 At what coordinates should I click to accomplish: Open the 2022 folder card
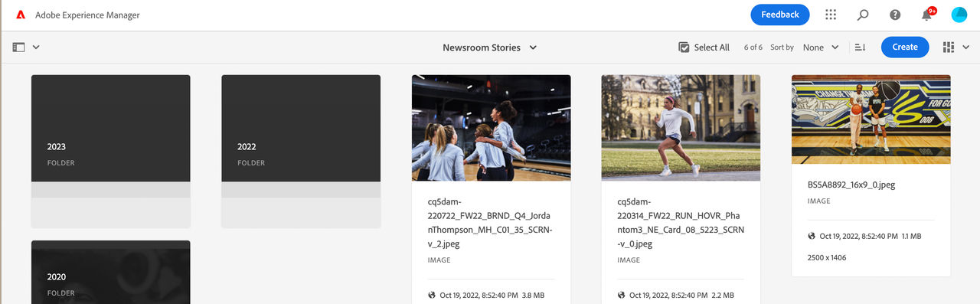[301, 151]
